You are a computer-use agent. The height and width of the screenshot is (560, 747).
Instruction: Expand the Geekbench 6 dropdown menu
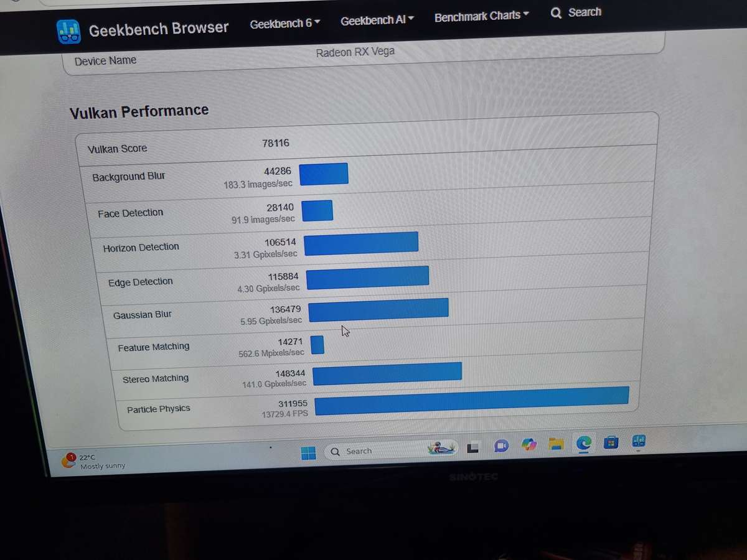285,24
